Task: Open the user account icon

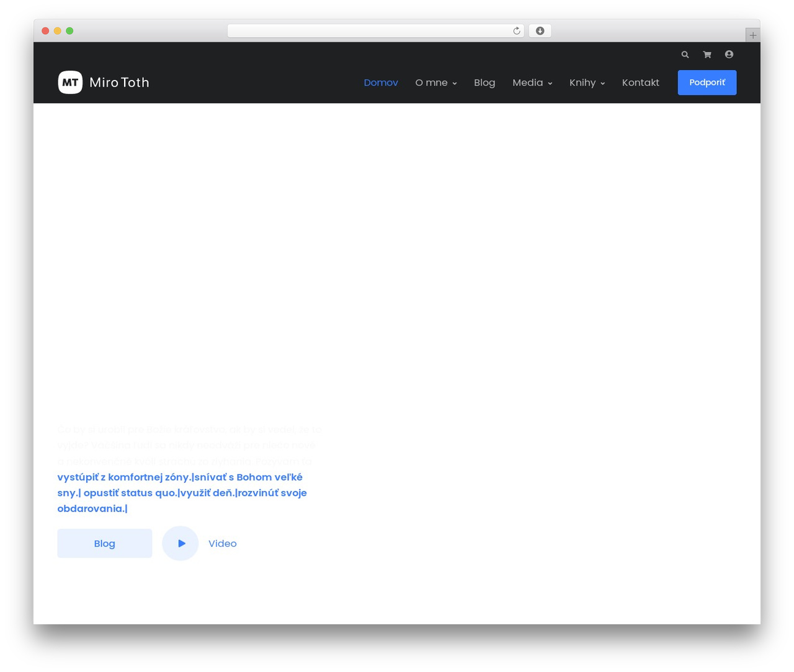Action: pos(729,55)
